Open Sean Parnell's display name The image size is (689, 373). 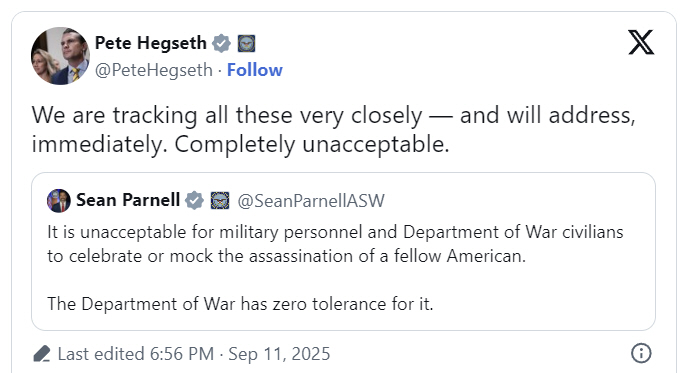(x=128, y=200)
